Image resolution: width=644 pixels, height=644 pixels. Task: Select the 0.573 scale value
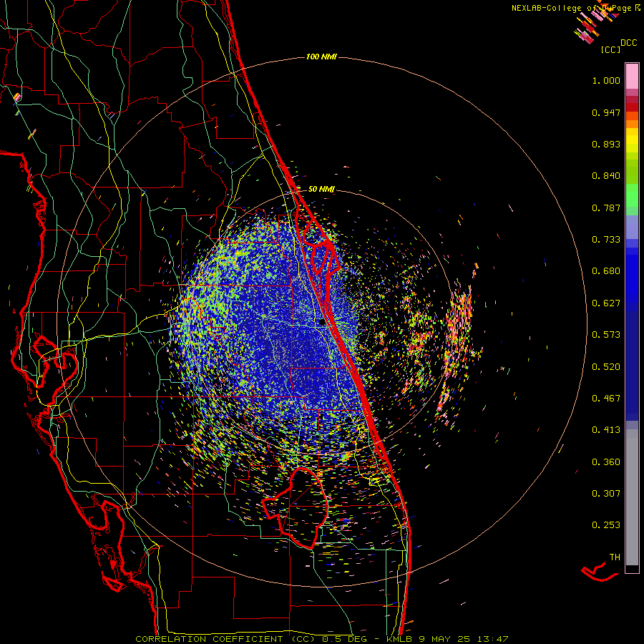tap(606, 335)
